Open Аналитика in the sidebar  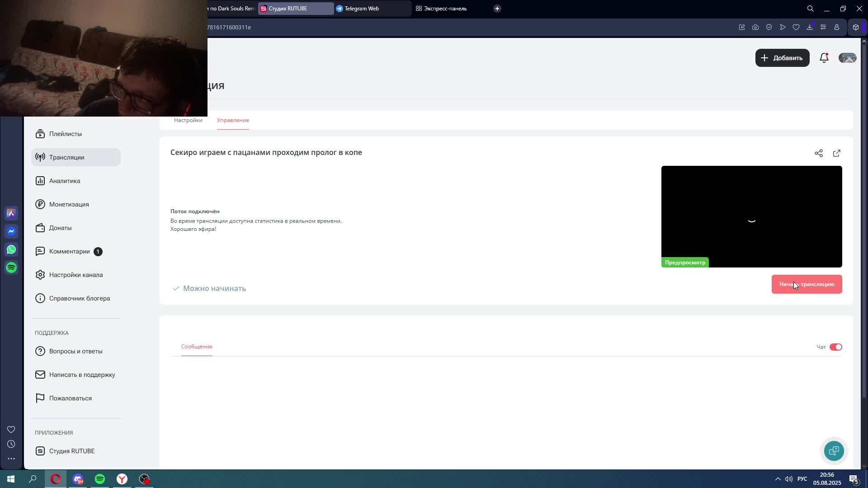(x=65, y=181)
